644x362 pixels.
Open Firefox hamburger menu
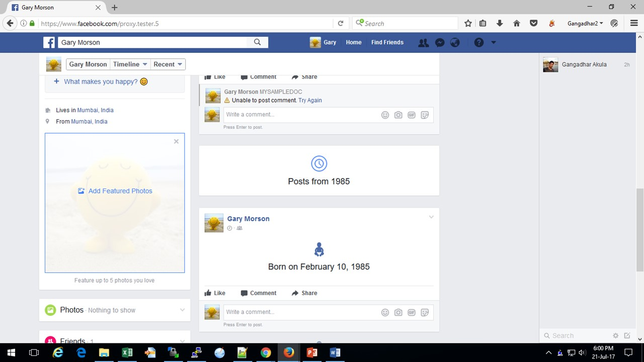click(x=634, y=23)
